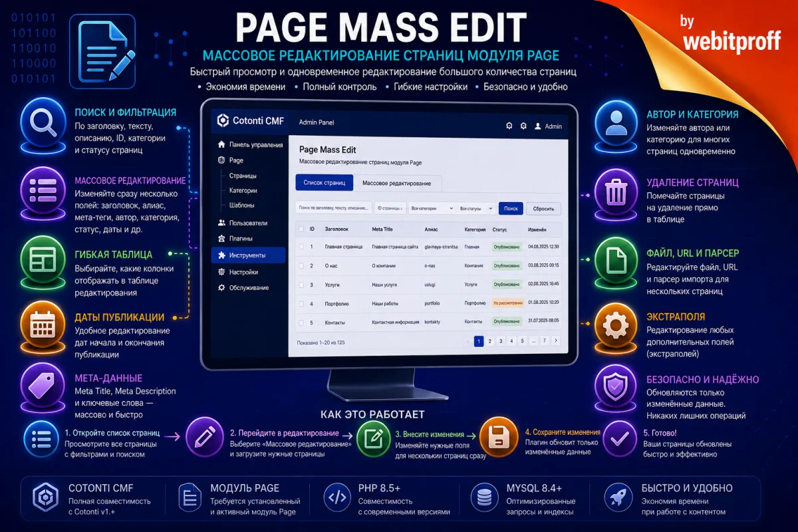Screen dimensions: 798x532
Task: Click the magnifier icon for Поиск и фильтрация
Action: [x=43, y=122]
